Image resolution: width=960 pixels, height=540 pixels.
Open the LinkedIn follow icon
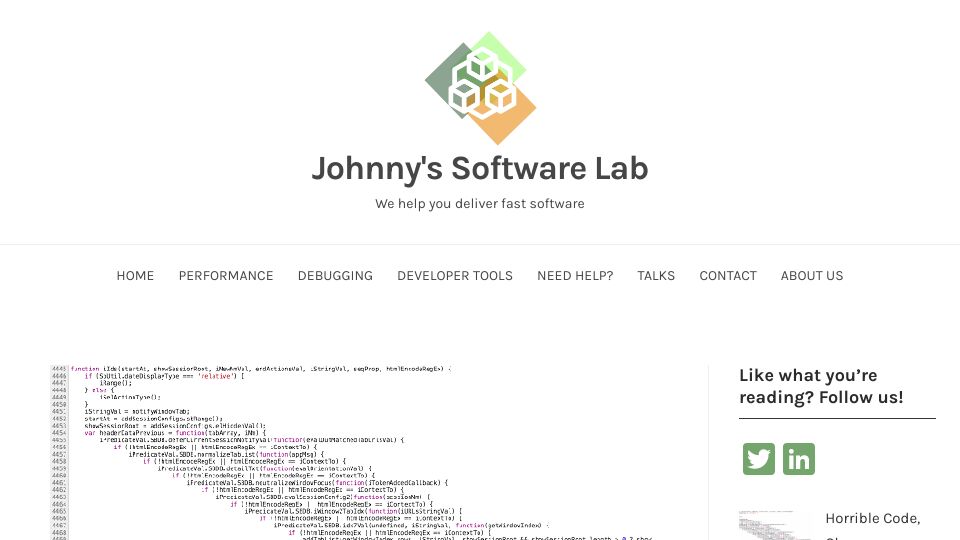799,459
